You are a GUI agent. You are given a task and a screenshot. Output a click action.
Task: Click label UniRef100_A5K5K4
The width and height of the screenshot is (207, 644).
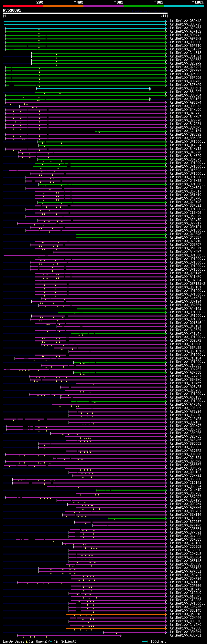click(x=186, y=632)
